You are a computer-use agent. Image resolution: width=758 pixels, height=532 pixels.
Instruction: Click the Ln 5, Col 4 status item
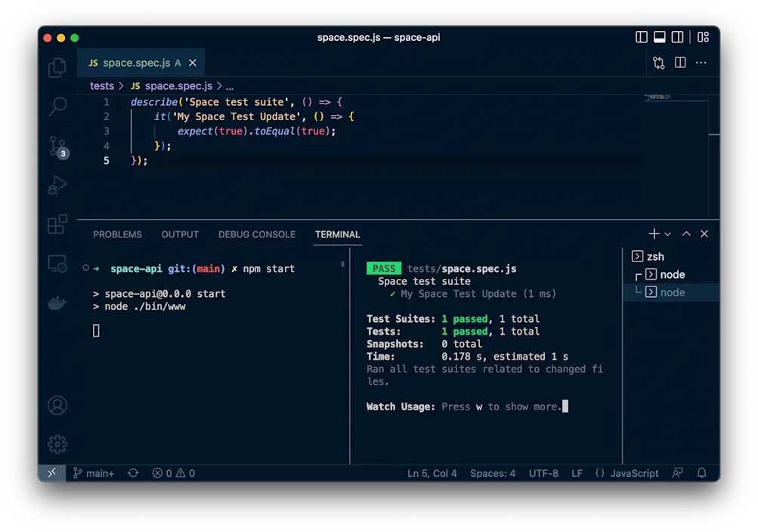click(x=432, y=473)
